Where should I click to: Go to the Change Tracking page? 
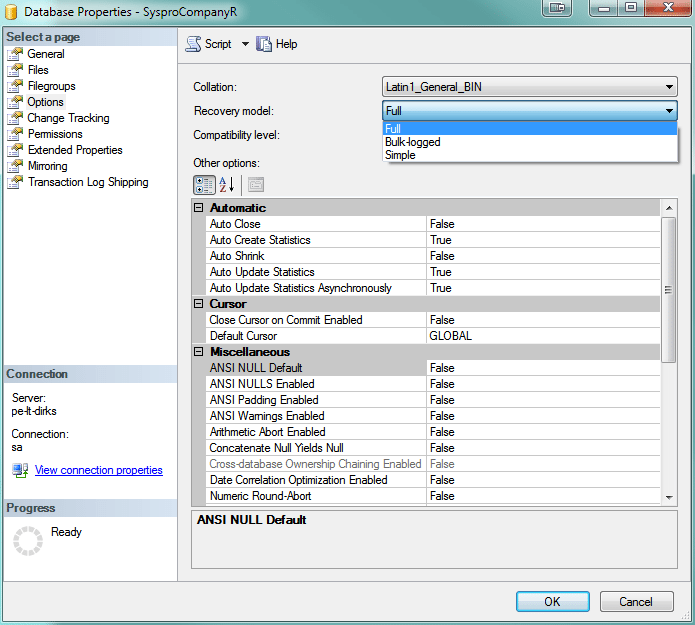(x=68, y=118)
